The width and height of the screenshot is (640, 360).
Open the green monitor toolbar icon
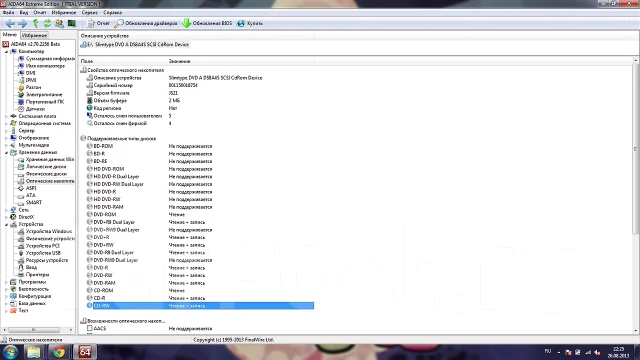71,23
